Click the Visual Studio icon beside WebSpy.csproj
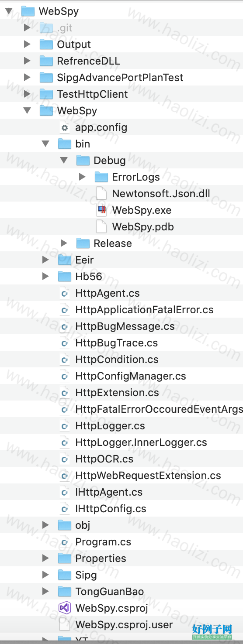The height and width of the screenshot is (644, 243). [x=64, y=608]
